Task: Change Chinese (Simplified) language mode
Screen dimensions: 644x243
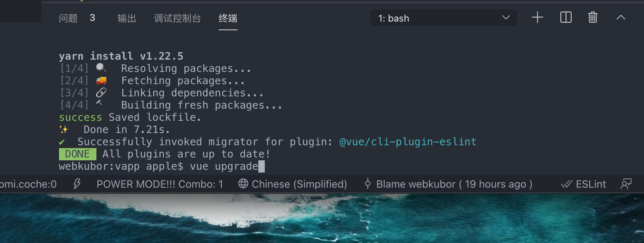Action: (299, 184)
